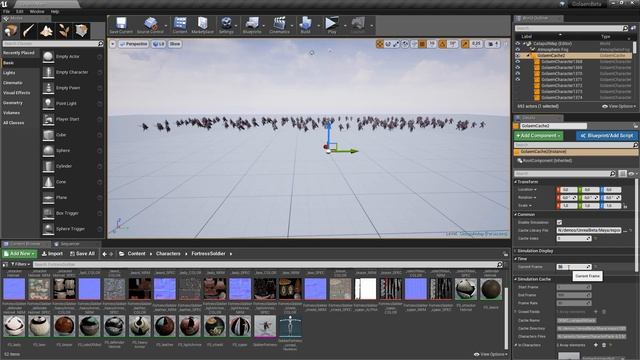Select the Visual Effects placement category
The width and height of the screenshot is (640, 360).
(x=16, y=93)
